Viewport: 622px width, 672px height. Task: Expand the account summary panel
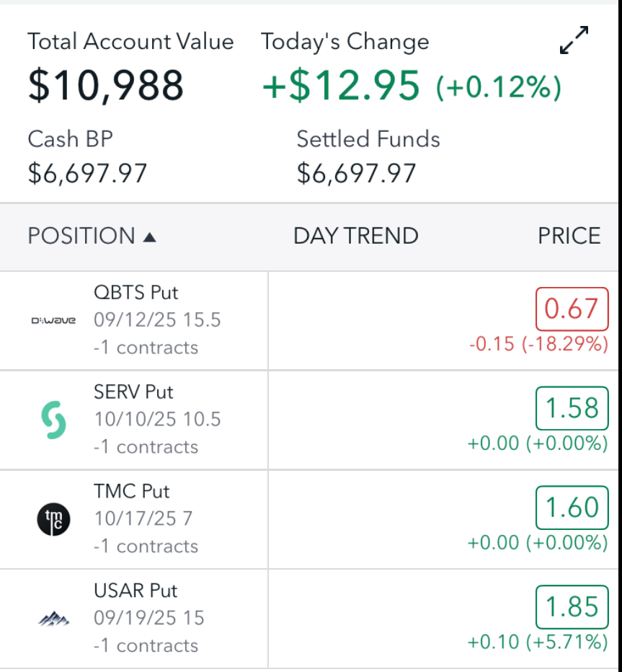coord(574,40)
